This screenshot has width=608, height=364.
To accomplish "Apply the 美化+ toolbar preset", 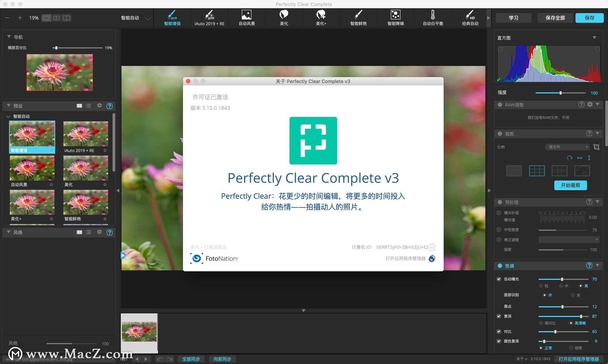I will (x=321, y=18).
